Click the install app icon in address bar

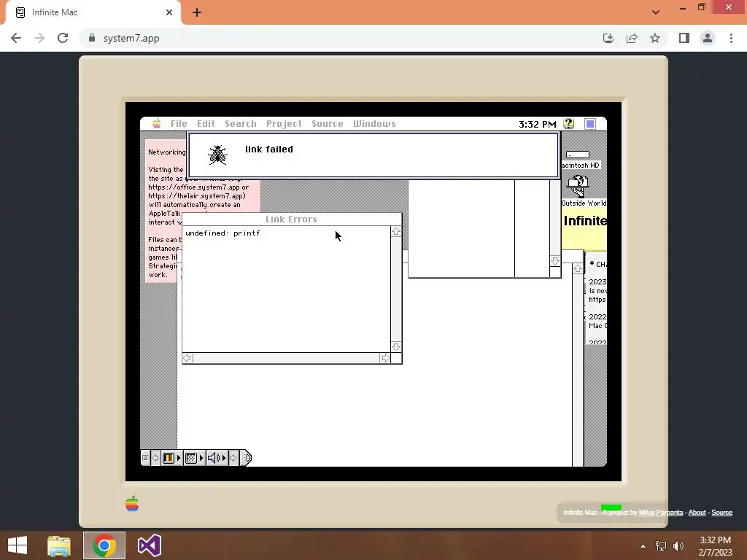608,38
